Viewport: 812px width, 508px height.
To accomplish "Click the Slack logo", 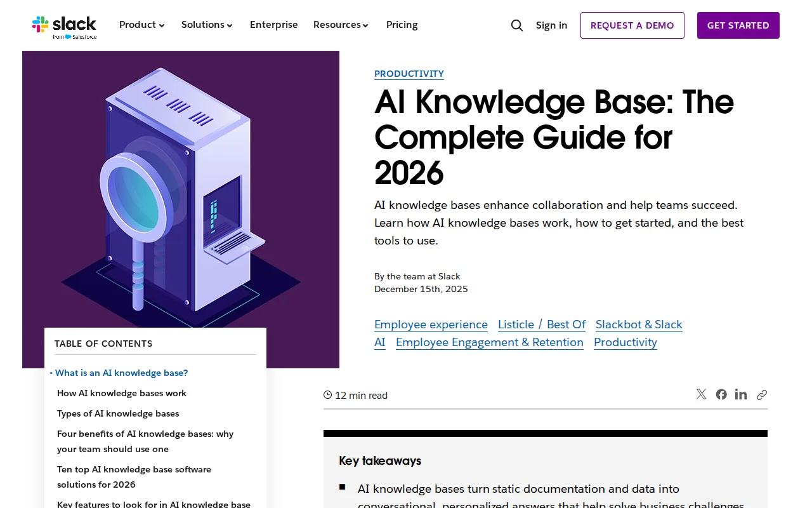I will tap(64, 27).
